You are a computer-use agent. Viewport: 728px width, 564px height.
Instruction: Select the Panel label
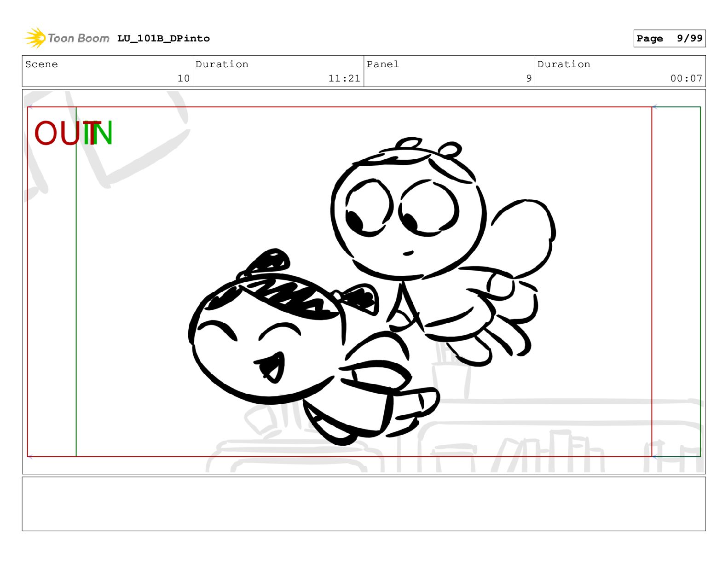coord(383,64)
